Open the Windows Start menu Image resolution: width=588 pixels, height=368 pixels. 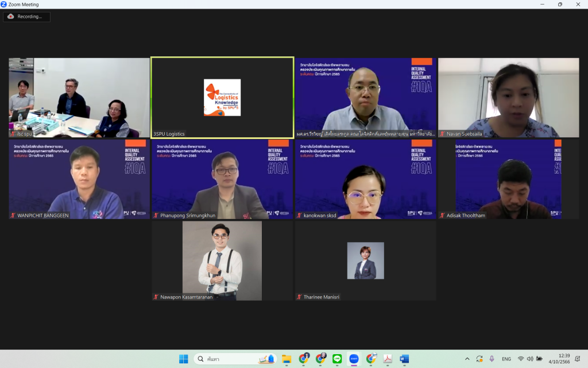click(x=183, y=359)
